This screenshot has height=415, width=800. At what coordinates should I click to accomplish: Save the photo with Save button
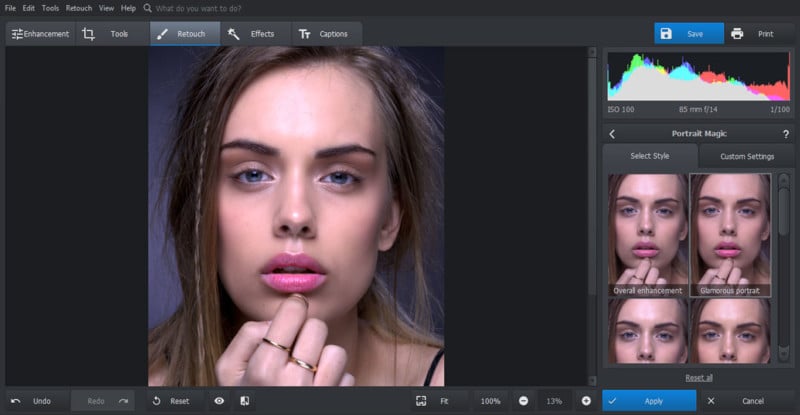point(689,34)
